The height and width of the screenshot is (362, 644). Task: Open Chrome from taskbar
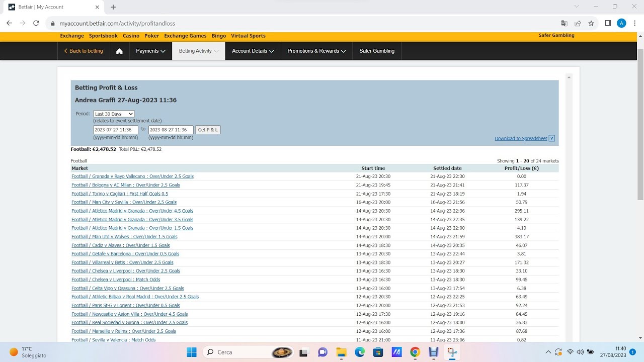pos(415,352)
